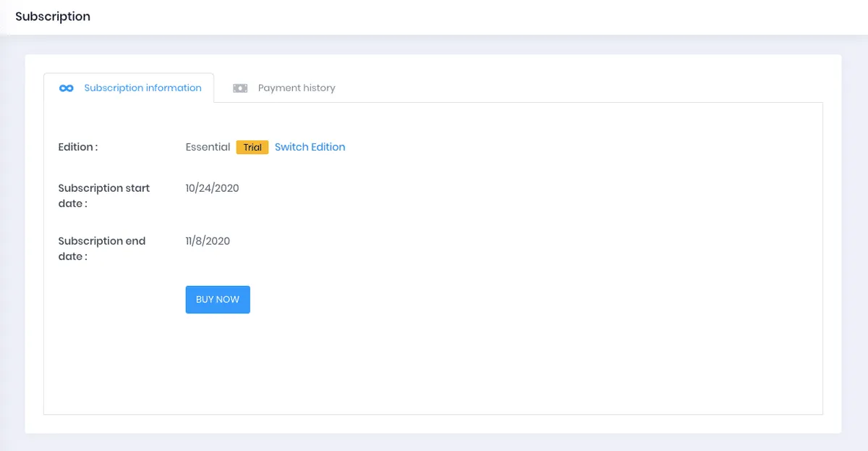This screenshot has height=451, width=868.
Task: Click the grayed camera-style icon in tab bar
Action: coord(240,87)
